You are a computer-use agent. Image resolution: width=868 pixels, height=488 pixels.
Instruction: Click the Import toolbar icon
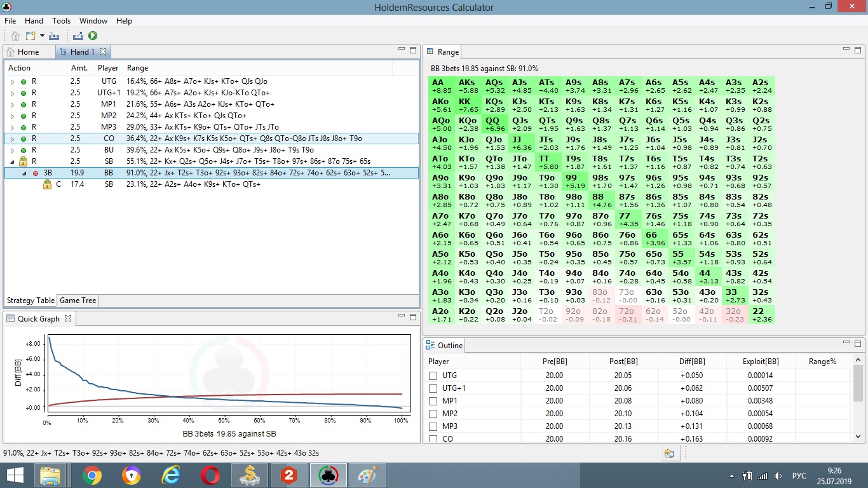click(53, 36)
